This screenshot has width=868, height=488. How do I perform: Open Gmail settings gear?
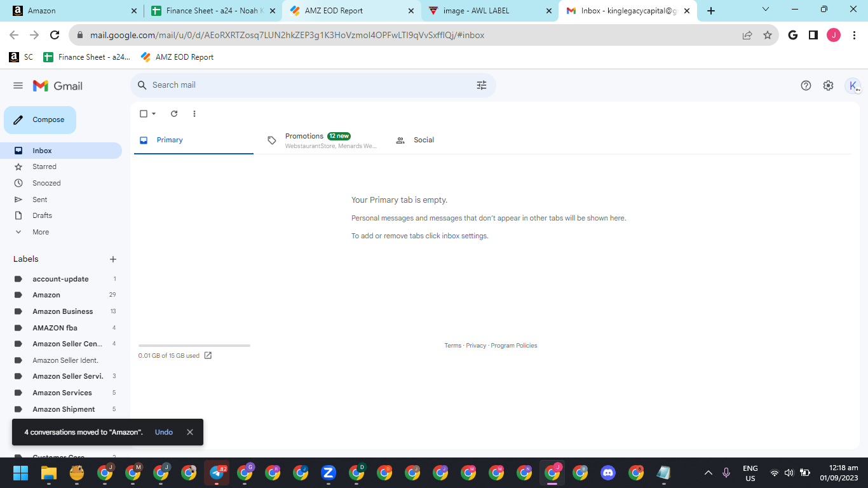(x=828, y=86)
